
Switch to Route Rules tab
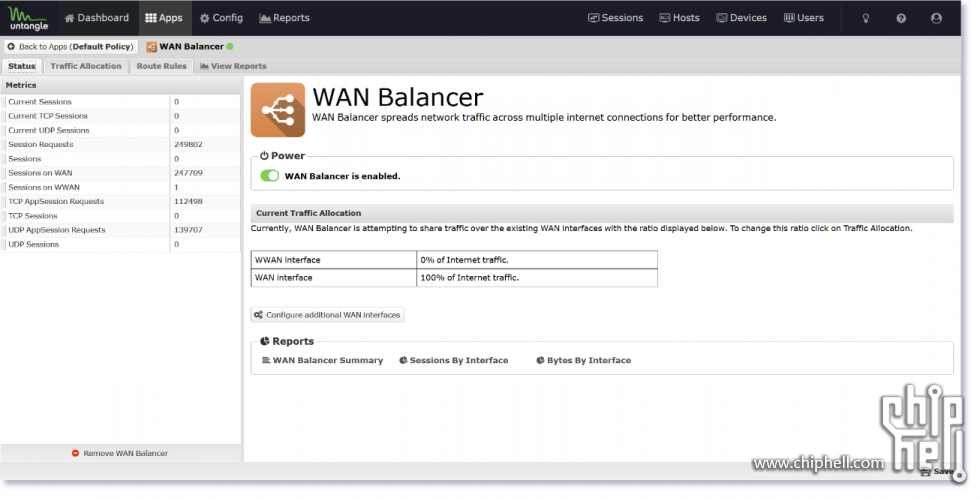click(161, 66)
